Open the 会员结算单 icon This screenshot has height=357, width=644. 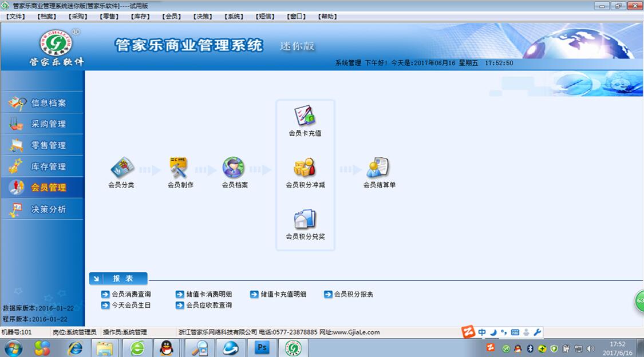[379, 172]
